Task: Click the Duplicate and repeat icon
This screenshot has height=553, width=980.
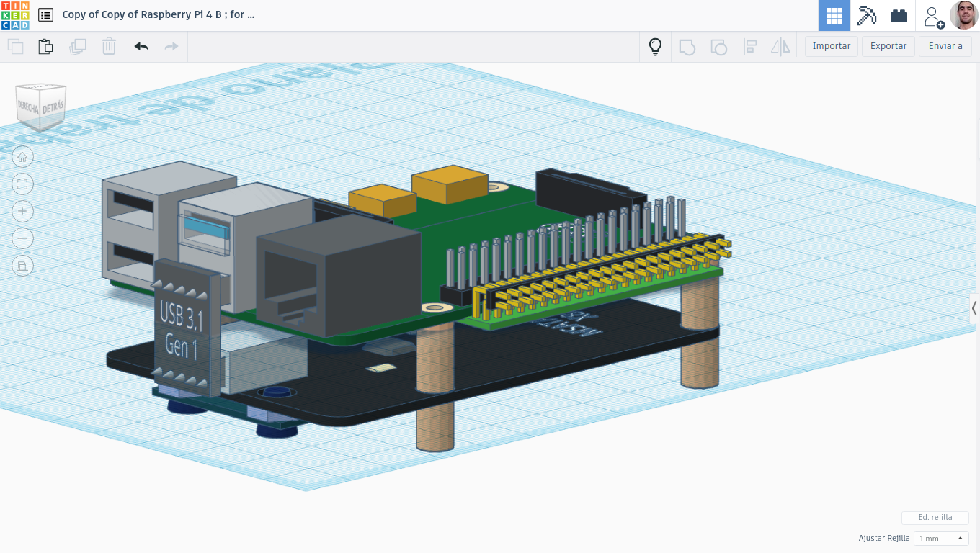Action: click(77, 47)
